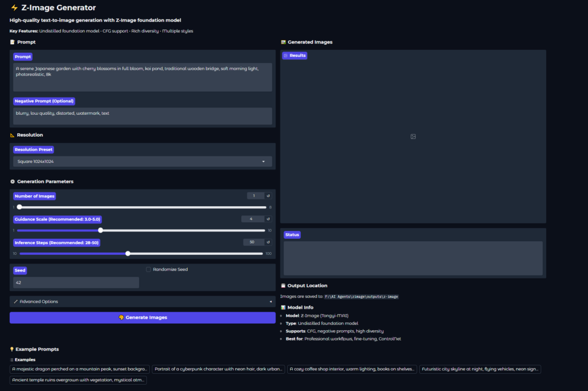Click the image placeholder icon in Results
588x391 pixels.
(x=413, y=137)
